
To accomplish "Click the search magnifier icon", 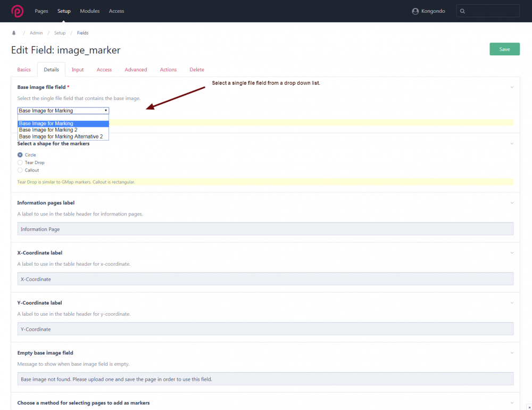I will [463, 11].
